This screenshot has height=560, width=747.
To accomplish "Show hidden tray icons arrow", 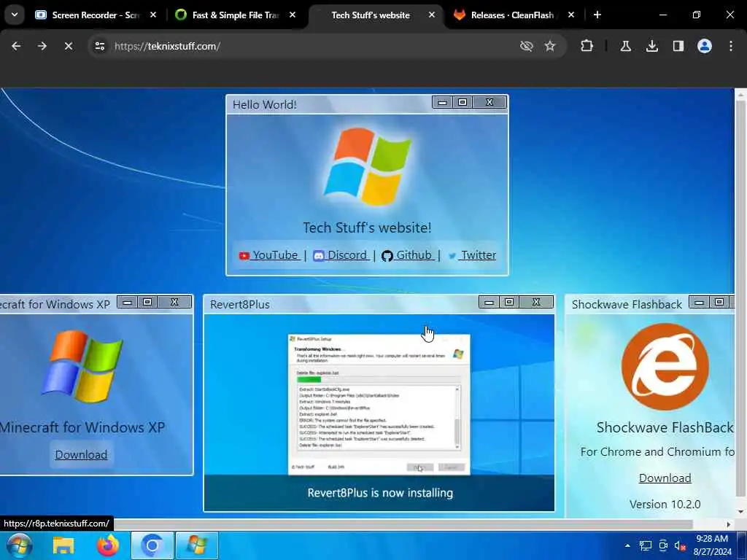I will tap(627, 545).
